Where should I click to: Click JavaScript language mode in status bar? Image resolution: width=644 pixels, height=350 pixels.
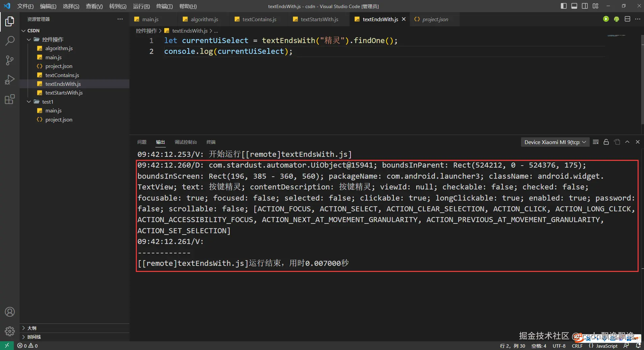tap(607, 346)
